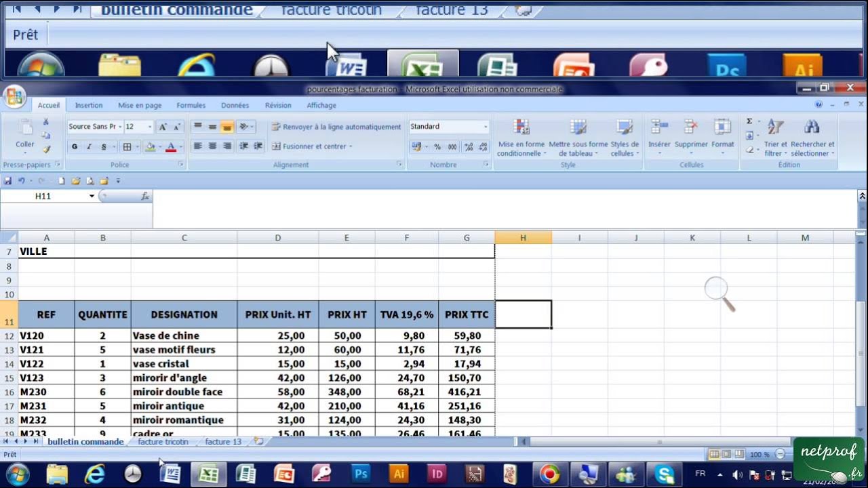Click the percent style icon

437,146
